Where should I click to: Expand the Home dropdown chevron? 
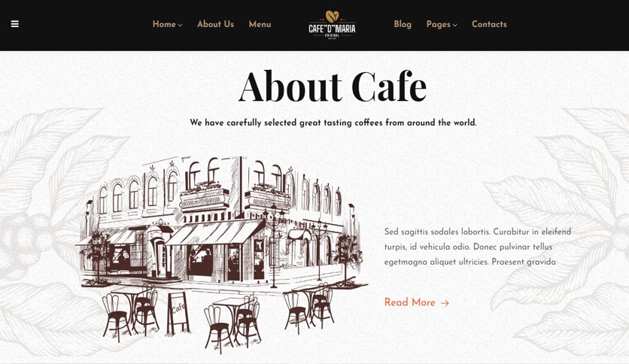point(180,25)
